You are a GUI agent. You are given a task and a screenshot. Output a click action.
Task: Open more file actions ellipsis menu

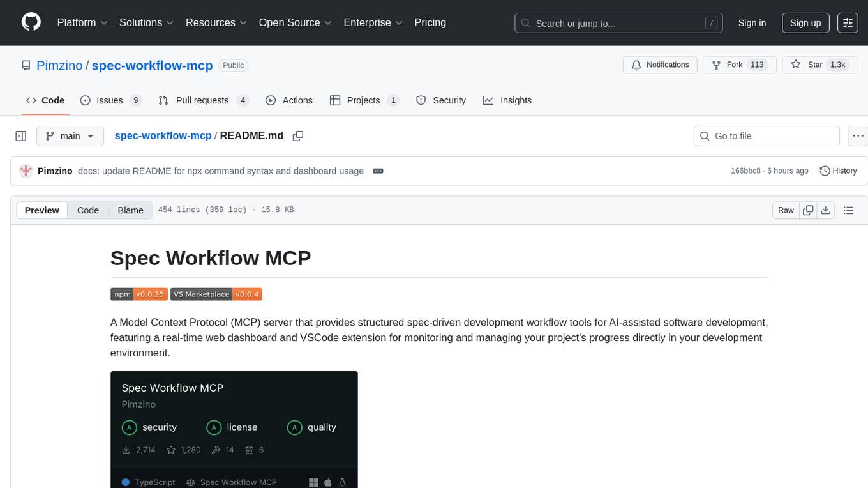pyautogui.click(x=858, y=136)
